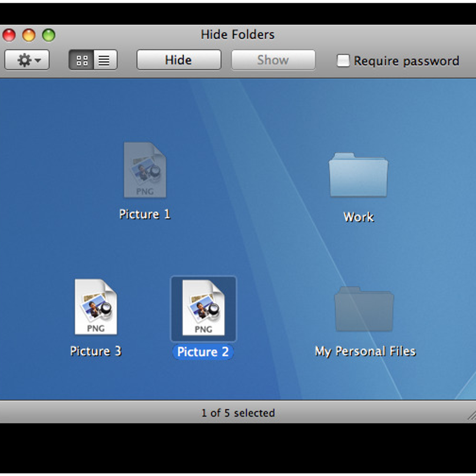Screen dimensions: 476x476
Task: Open the gear action menu dropdown
Action: (27, 60)
